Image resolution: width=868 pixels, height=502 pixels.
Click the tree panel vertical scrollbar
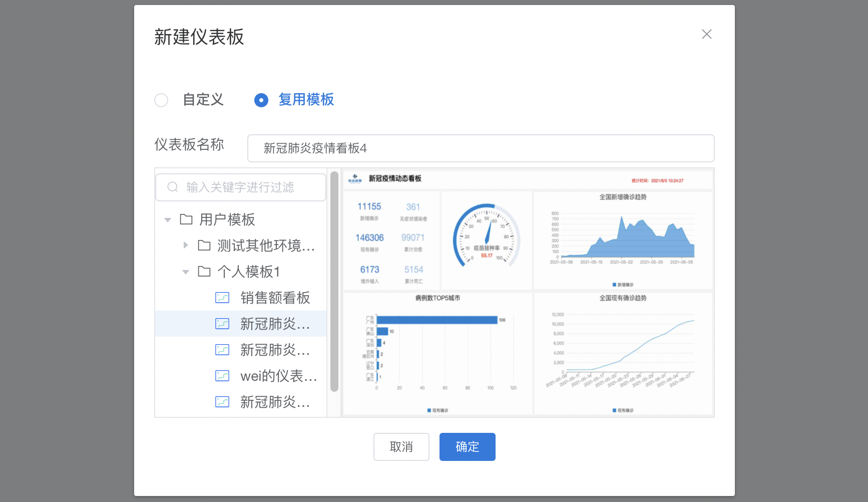pos(334,282)
